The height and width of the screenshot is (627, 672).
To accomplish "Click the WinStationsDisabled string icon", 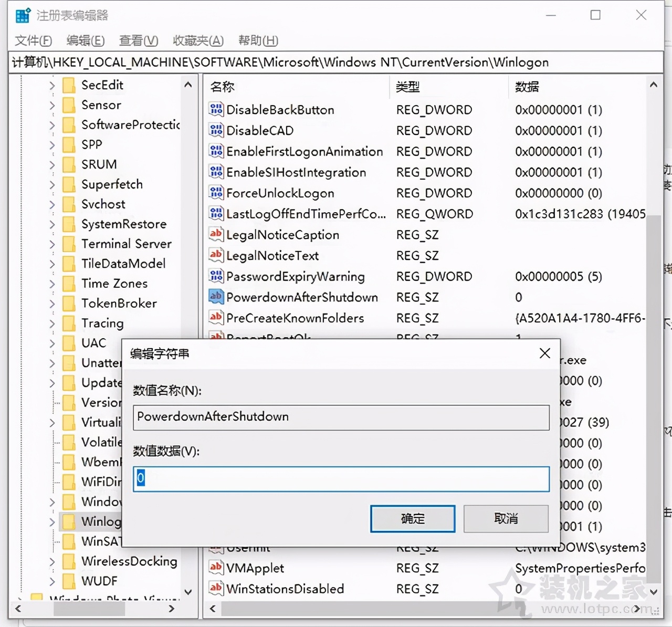I will pos(216,589).
